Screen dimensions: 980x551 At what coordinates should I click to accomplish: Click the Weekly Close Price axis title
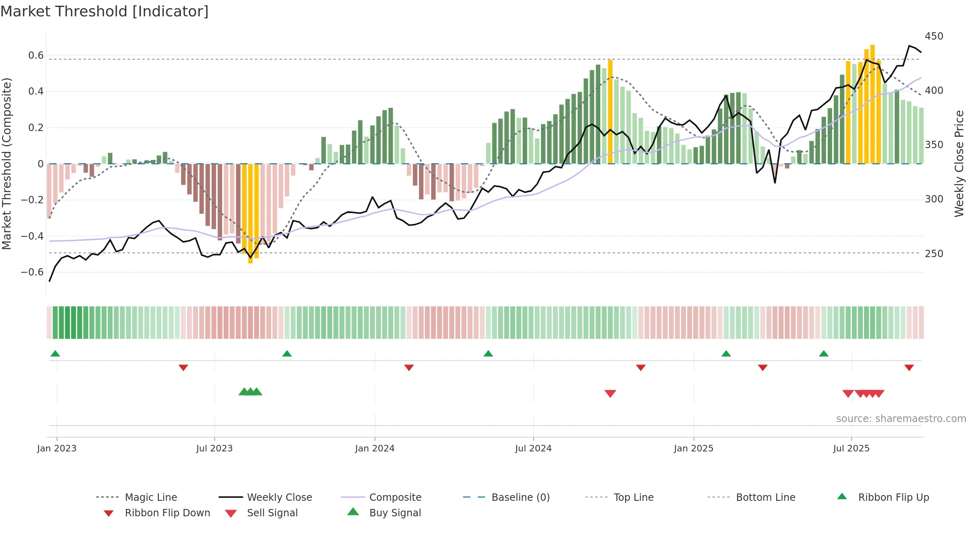(959, 164)
